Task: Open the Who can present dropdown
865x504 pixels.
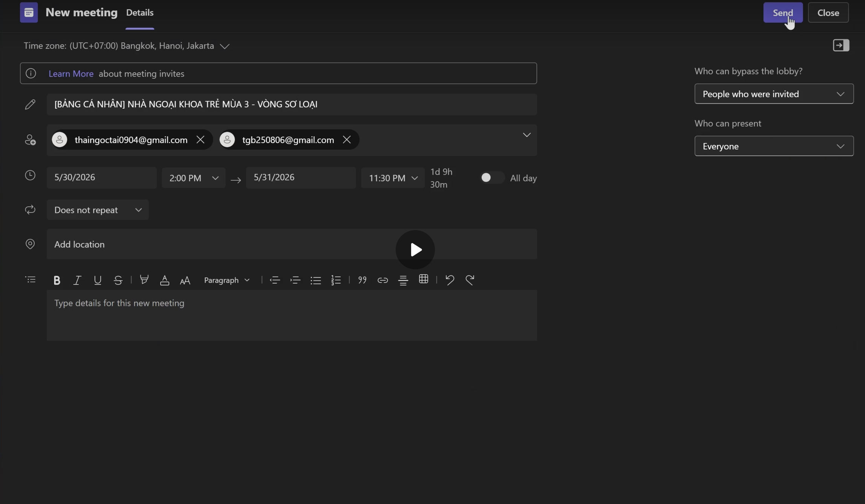Action: (x=774, y=146)
